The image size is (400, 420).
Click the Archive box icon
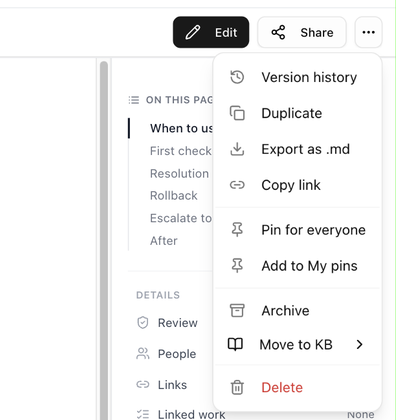[237, 310]
